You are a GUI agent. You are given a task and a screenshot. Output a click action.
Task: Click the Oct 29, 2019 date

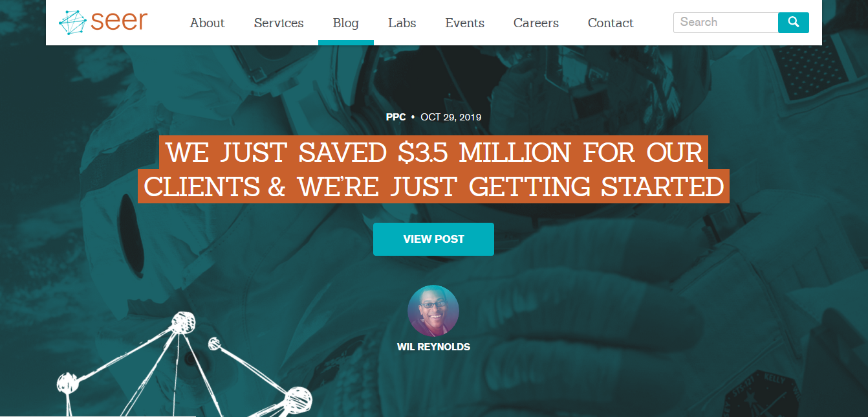pyautogui.click(x=451, y=117)
